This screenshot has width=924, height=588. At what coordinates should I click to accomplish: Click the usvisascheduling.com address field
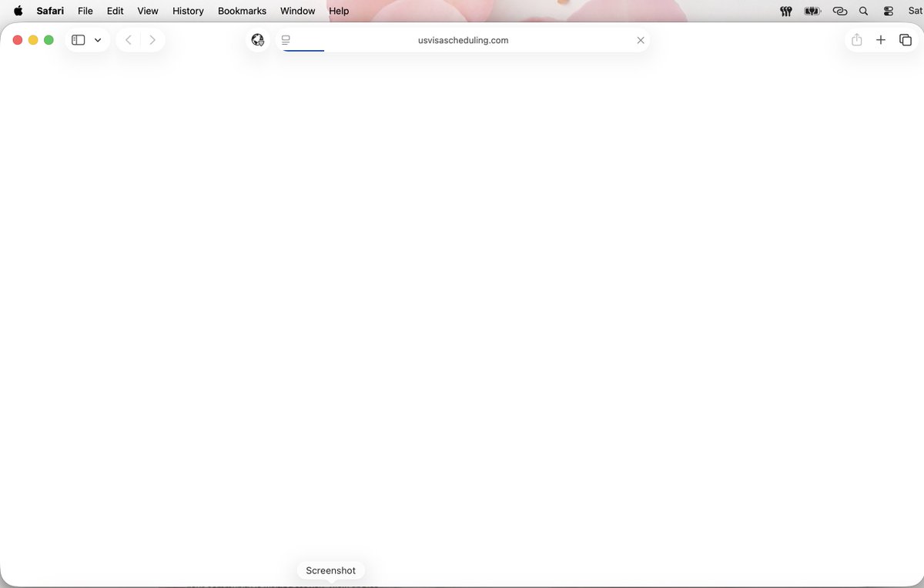463,40
